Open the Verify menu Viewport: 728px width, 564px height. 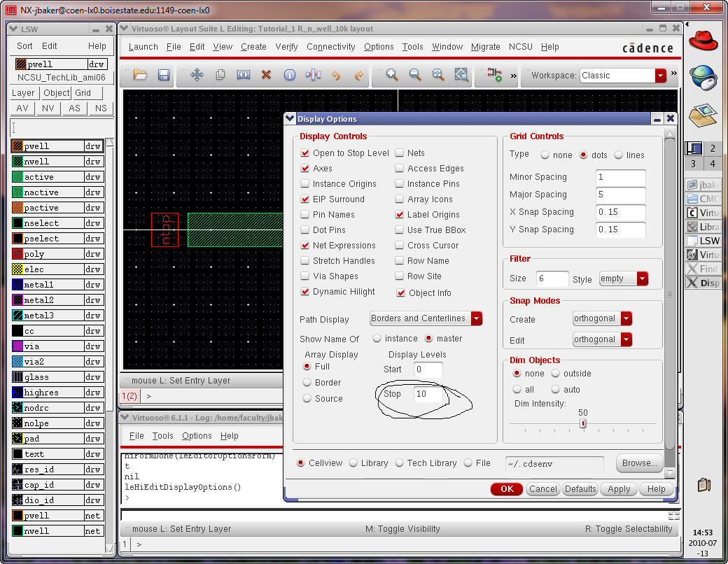click(x=287, y=47)
